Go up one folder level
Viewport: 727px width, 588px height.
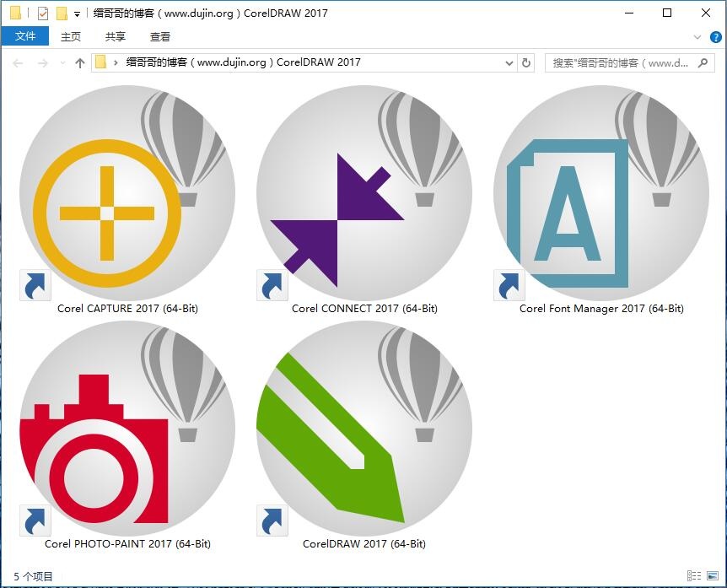(x=80, y=63)
